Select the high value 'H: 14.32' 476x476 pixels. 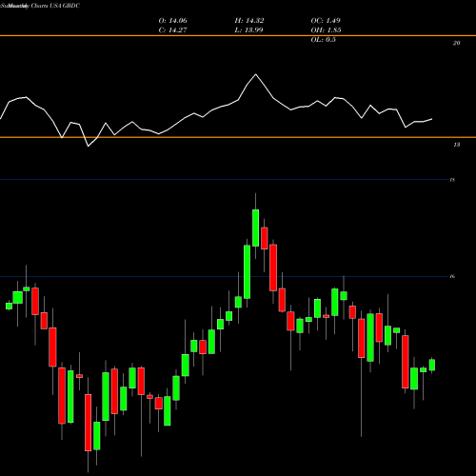[249, 21]
